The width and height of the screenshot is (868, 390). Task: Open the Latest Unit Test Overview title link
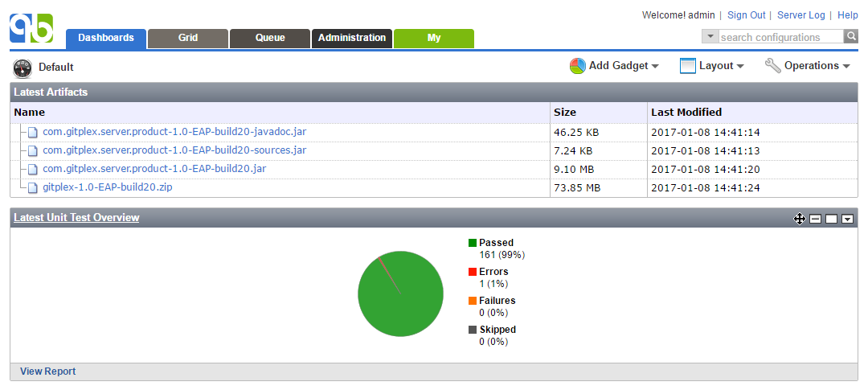(76, 218)
